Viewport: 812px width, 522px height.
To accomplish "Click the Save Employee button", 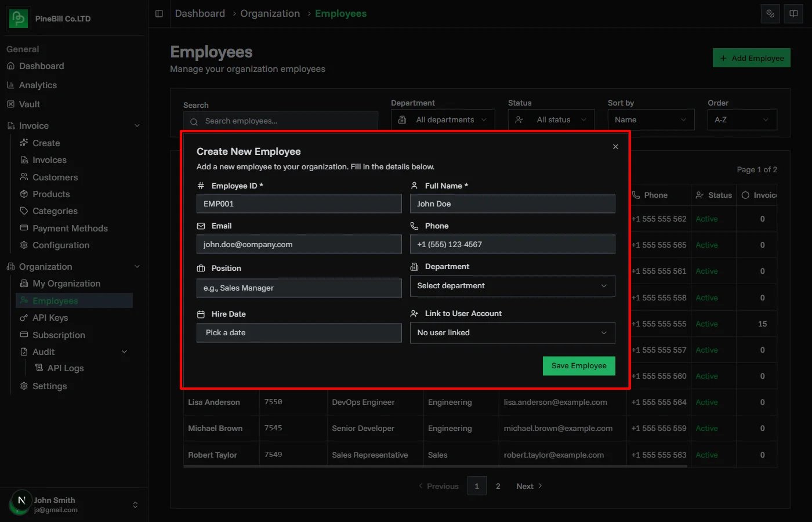I will pos(578,366).
